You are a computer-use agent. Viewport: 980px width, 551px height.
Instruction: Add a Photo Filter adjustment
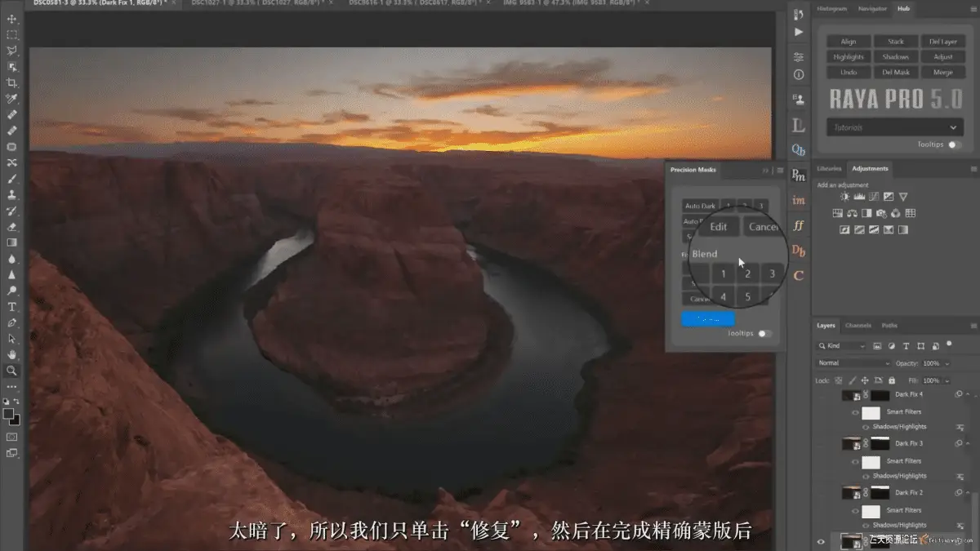tap(881, 213)
